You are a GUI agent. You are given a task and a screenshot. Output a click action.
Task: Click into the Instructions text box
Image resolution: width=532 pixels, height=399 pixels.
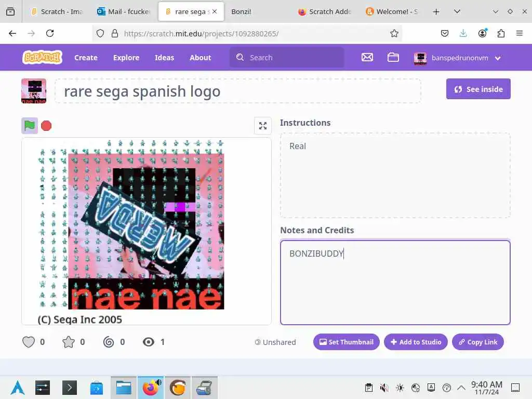click(395, 175)
